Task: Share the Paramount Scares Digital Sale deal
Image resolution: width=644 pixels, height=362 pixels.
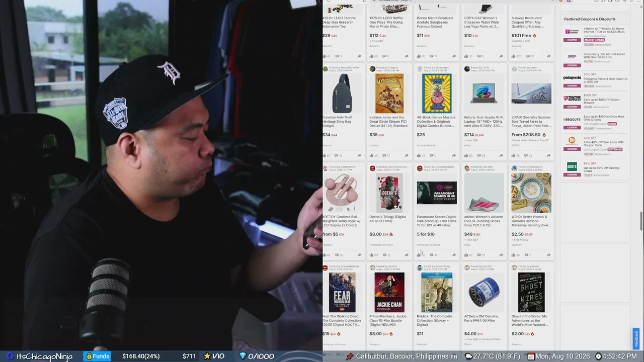Action: [454, 255]
